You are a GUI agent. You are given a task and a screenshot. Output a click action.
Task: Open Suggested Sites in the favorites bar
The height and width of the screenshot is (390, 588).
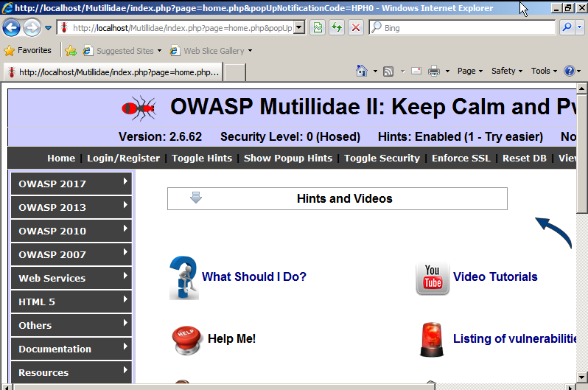click(x=122, y=51)
